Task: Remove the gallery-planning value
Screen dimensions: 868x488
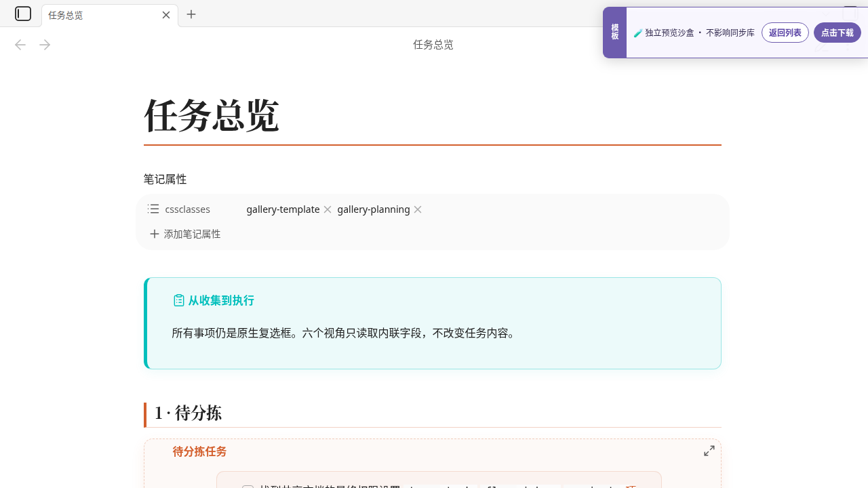Action: pyautogui.click(x=418, y=209)
